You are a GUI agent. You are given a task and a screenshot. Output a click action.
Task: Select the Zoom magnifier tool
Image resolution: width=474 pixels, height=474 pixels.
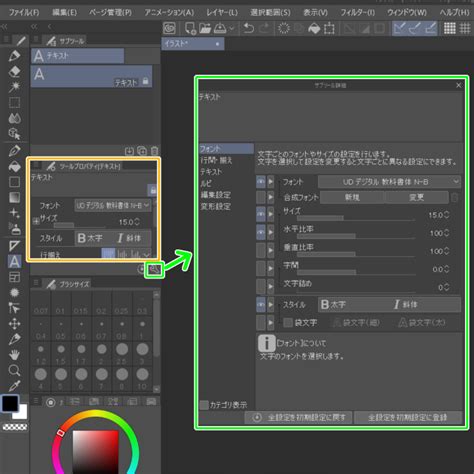pyautogui.click(x=14, y=370)
